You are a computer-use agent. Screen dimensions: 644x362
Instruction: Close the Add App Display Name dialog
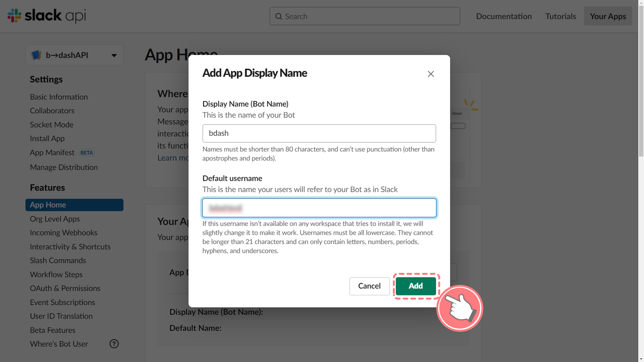(431, 74)
